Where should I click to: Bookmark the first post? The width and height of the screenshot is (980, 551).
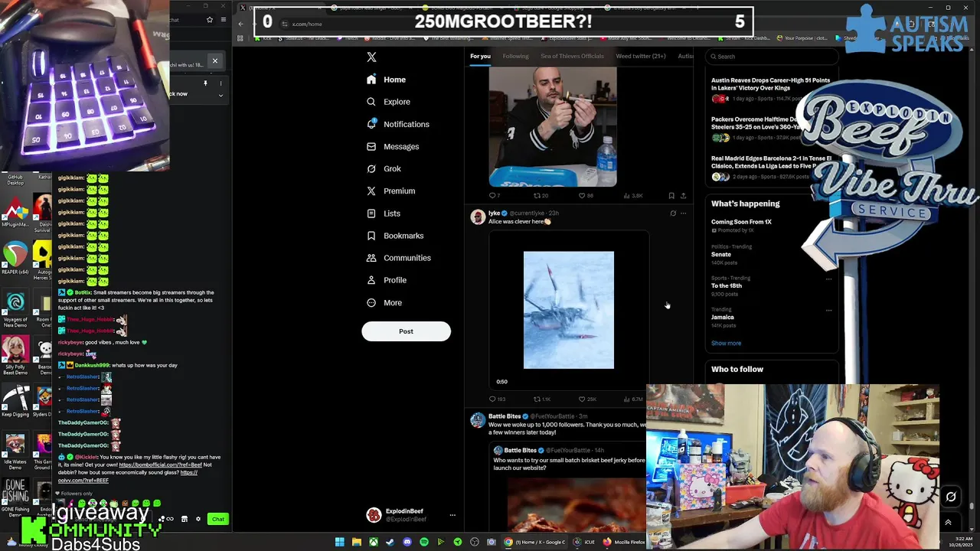(671, 195)
